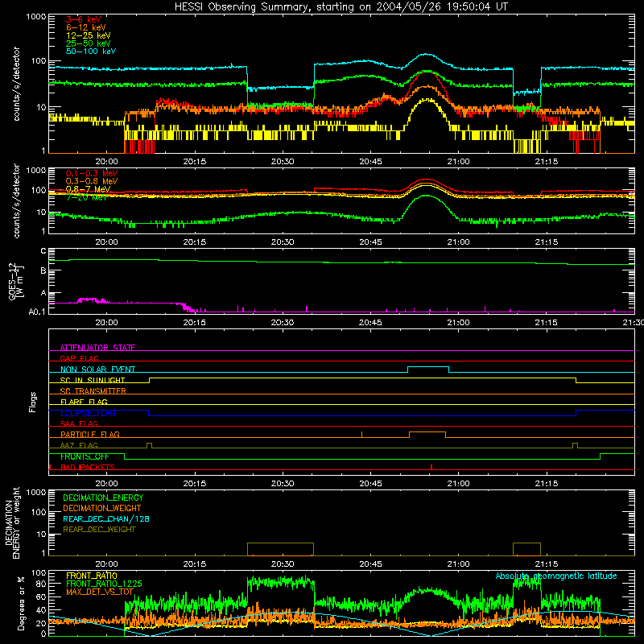Viewport: 644px width, 644px height.
Task: Pick the 7-20 MeV legend label
Action: [86, 197]
